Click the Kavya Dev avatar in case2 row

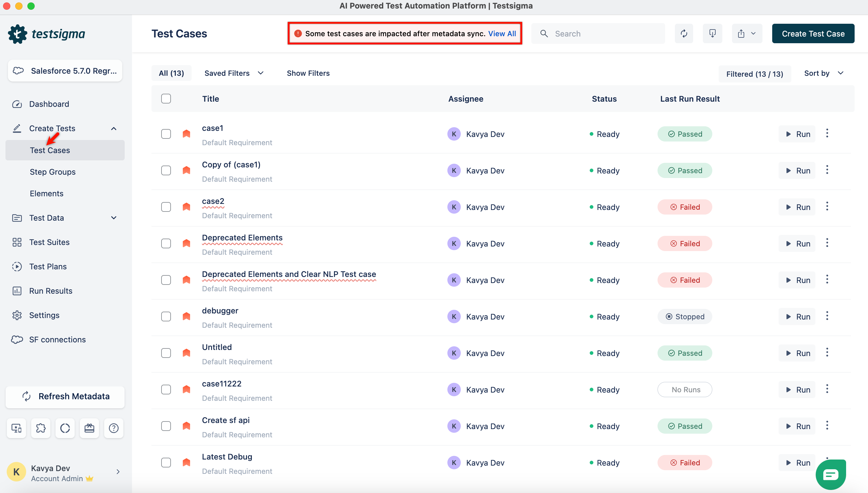coord(454,207)
